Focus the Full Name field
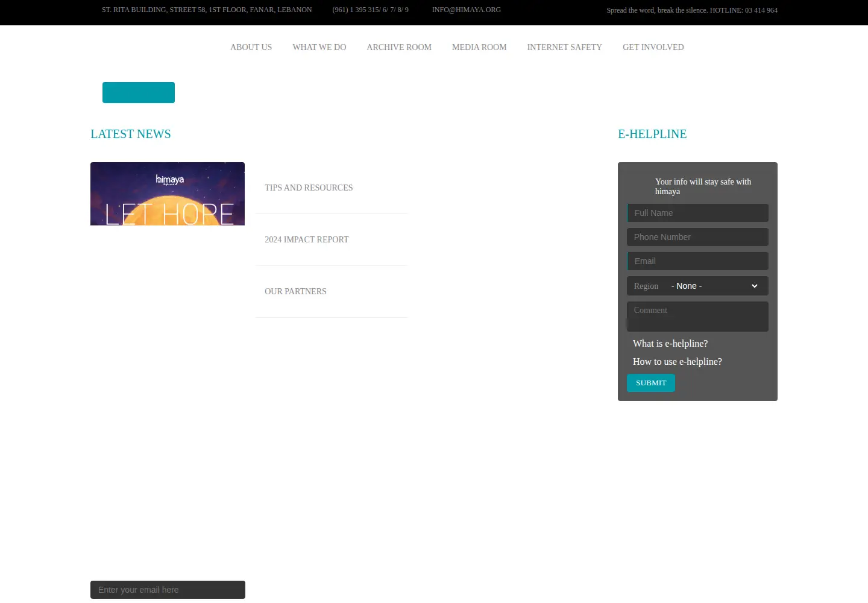 [697, 213]
